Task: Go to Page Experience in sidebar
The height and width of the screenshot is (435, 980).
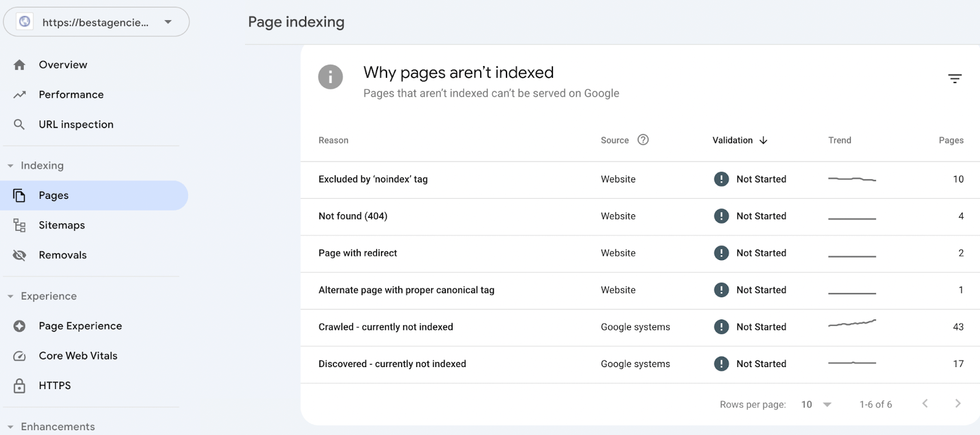Action: pos(80,326)
